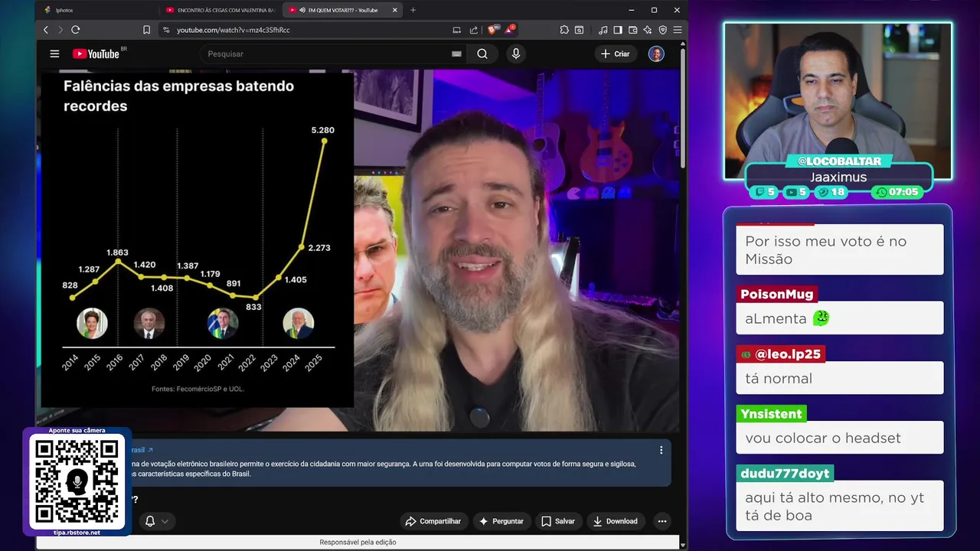Open more actions ellipsis beside Download

(662, 521)
